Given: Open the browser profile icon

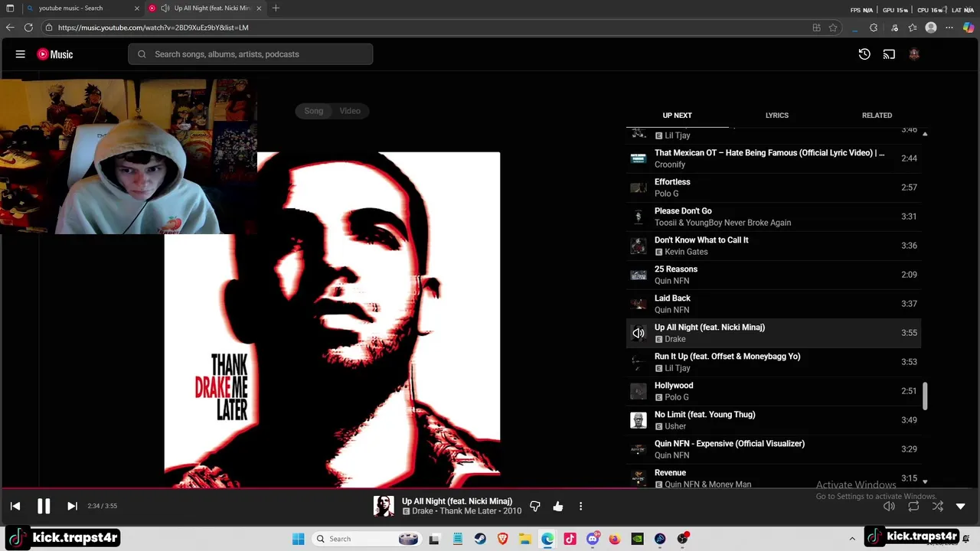Looking at the screenshot, I should pos(931,28).
